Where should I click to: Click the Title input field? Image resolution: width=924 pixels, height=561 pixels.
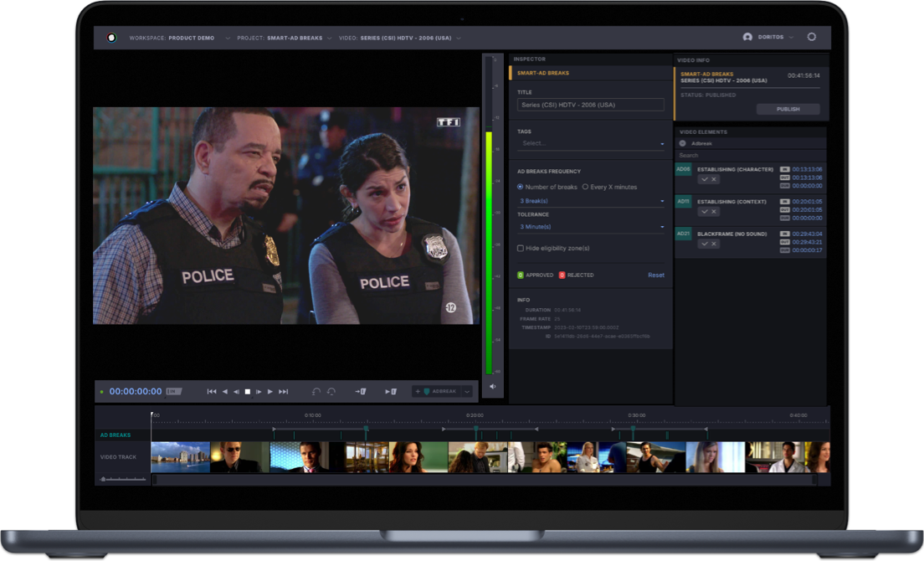coord(590,105)
